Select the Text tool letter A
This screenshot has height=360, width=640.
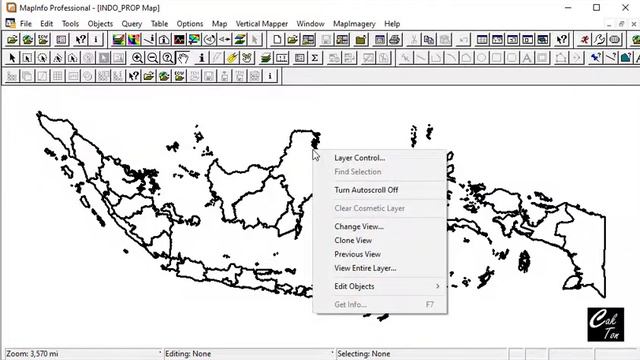527,58
